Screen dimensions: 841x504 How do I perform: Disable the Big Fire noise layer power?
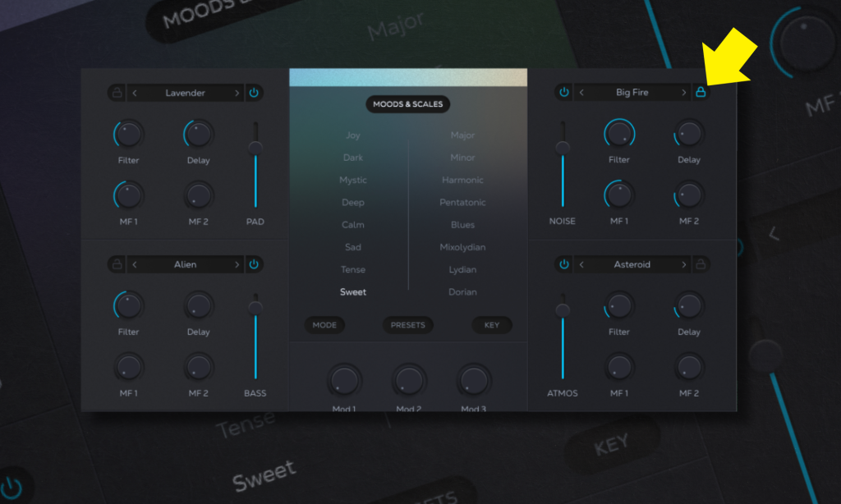click(x=564, y=93)
